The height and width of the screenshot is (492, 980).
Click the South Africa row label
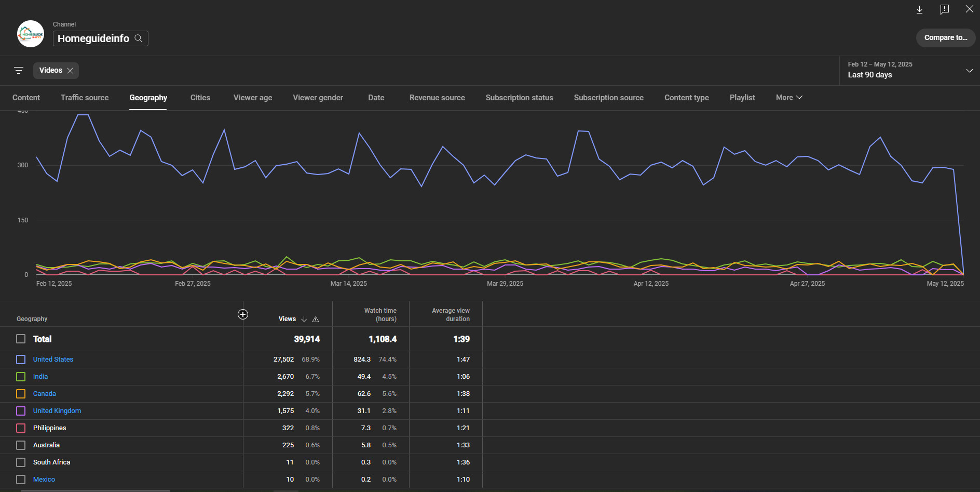[51, 462]
